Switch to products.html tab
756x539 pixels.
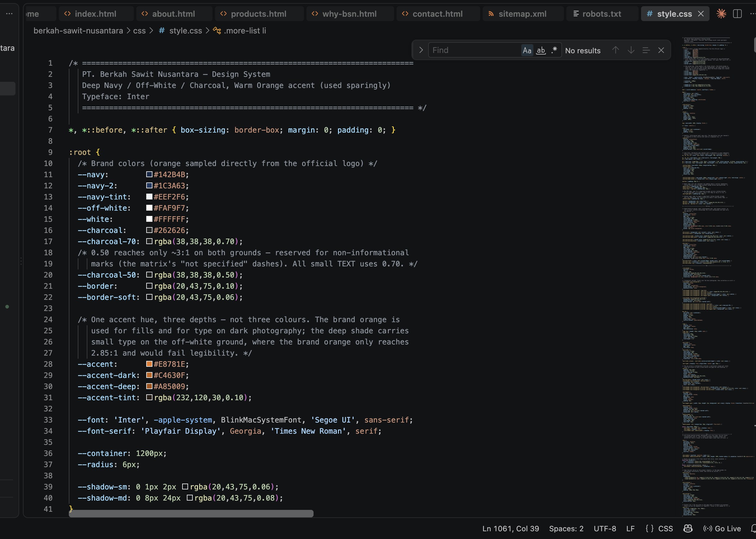[x=259, y=14]
